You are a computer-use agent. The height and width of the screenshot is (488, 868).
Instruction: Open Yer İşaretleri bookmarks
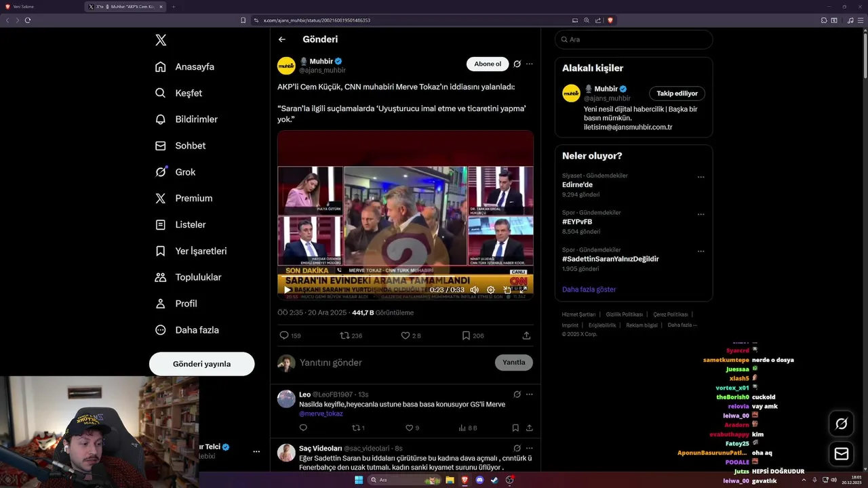pyautogui.click(x=191, y=251)
